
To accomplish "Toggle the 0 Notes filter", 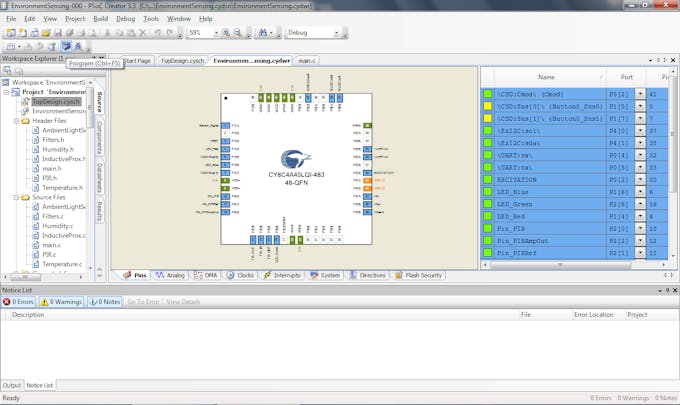I will click(105, 301).
